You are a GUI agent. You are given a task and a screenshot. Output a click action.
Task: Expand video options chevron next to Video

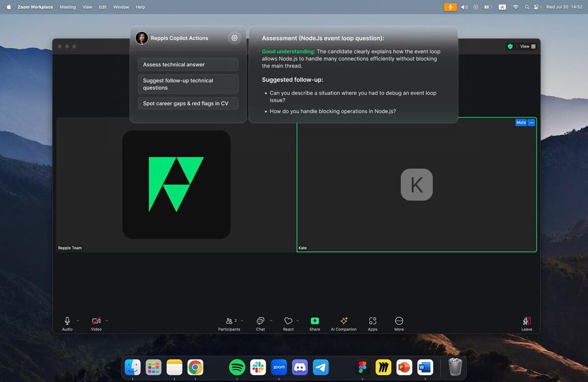[x=107, y=321]
